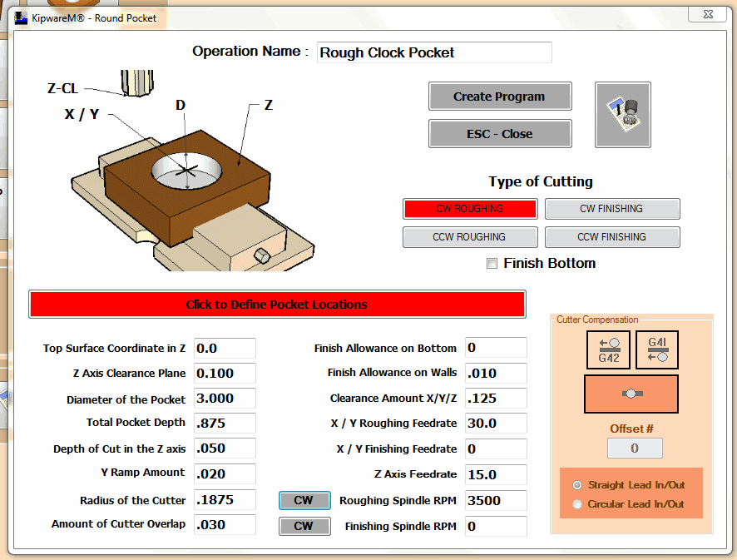Select Straight Lead In/Out option
The image size is (737, 560).
click(x=577, y=485)
